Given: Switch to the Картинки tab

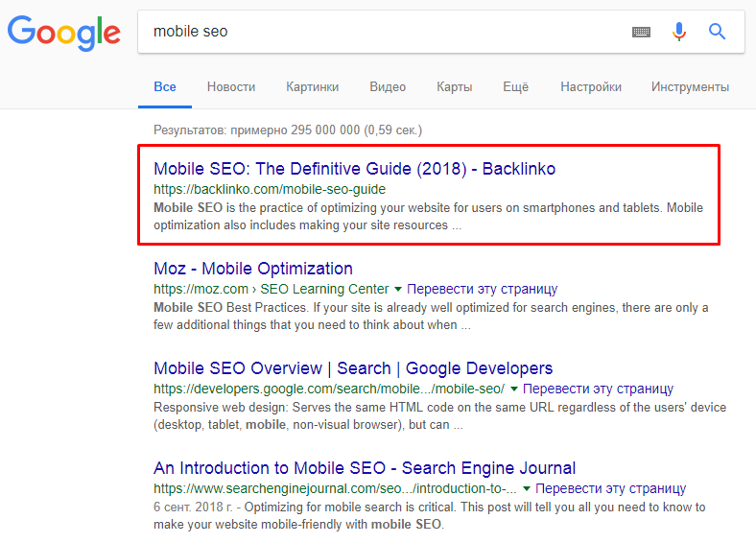Looking at the screenshot, I should click(312, 86).
